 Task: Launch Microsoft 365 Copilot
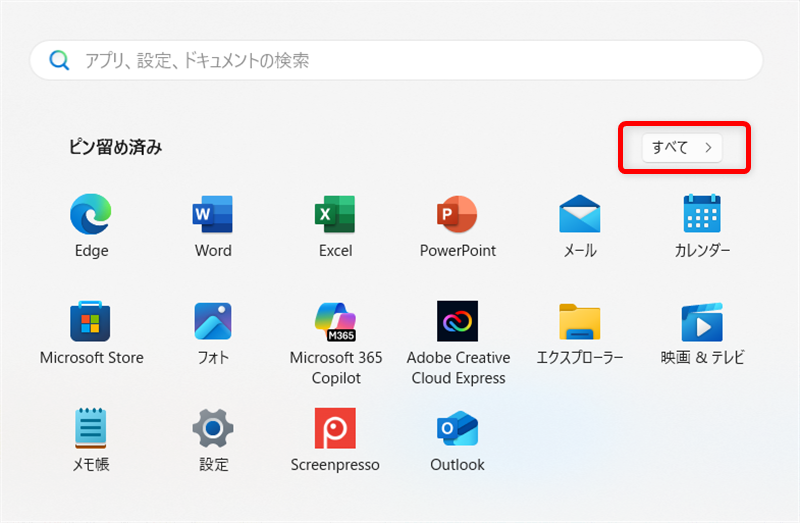coord(335,322)
